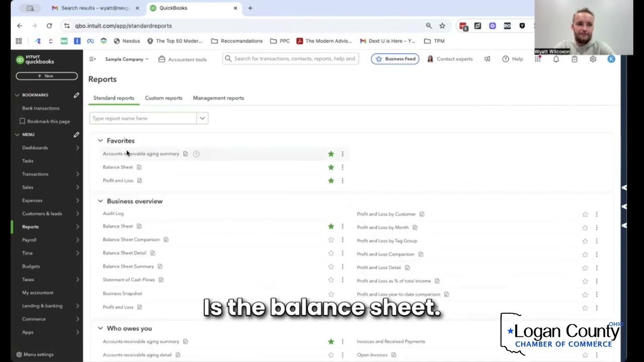Close the QuickBooks browser tab
The width and height of the screenshot is (644, 362).
(235, 8)
